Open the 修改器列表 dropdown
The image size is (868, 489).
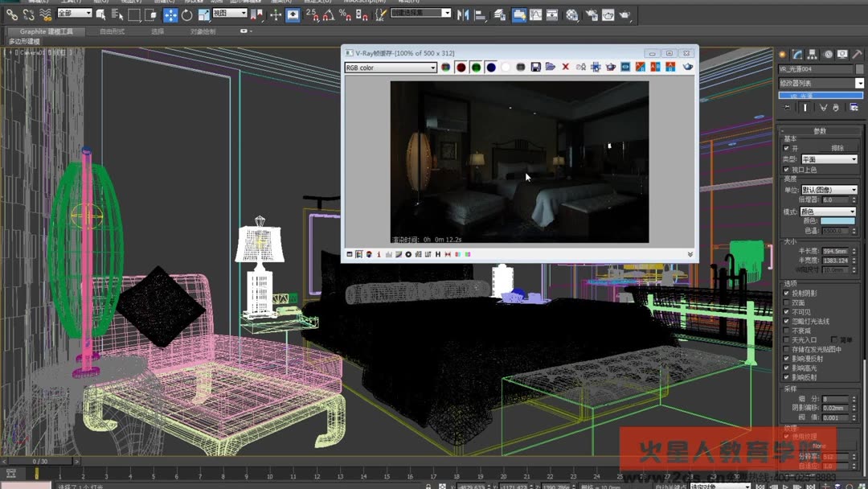click(x=858, y=84)
